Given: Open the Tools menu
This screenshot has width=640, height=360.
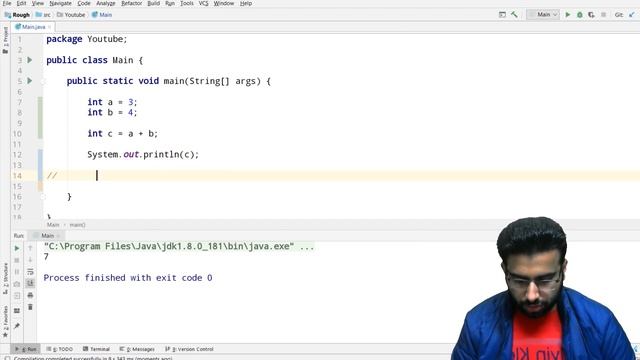Looking at the screenshot, I should tap(187, 3).
